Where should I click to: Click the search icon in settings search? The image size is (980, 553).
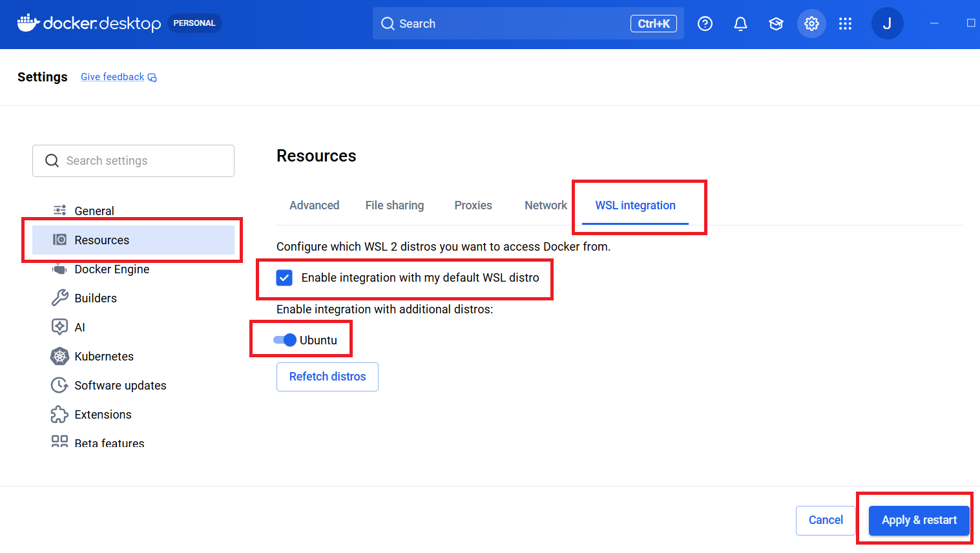click(x=52, y=161)
